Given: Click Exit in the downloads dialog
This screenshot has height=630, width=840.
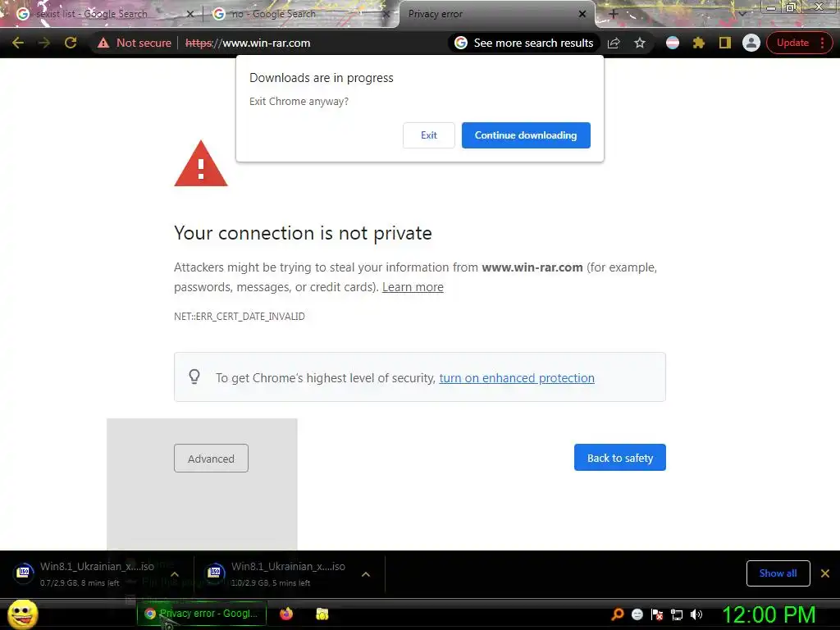Looking at the screenshot, I should 428,135.
